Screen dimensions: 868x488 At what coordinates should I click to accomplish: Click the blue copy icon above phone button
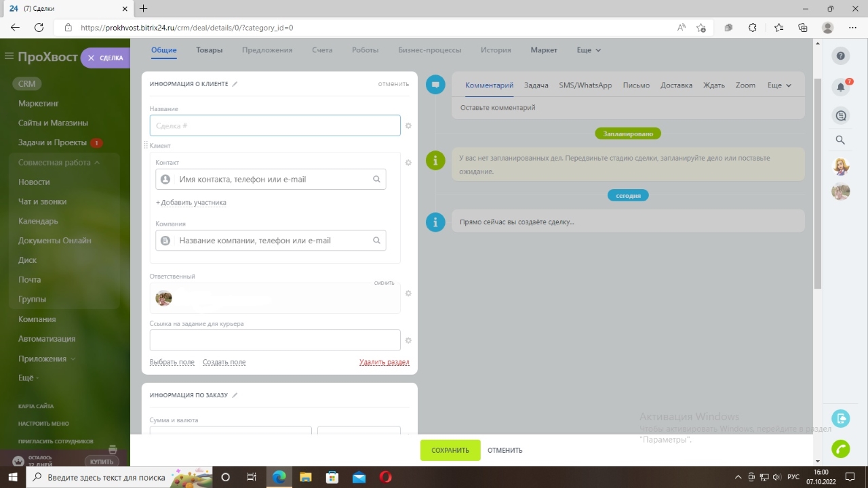pos(841,418)
